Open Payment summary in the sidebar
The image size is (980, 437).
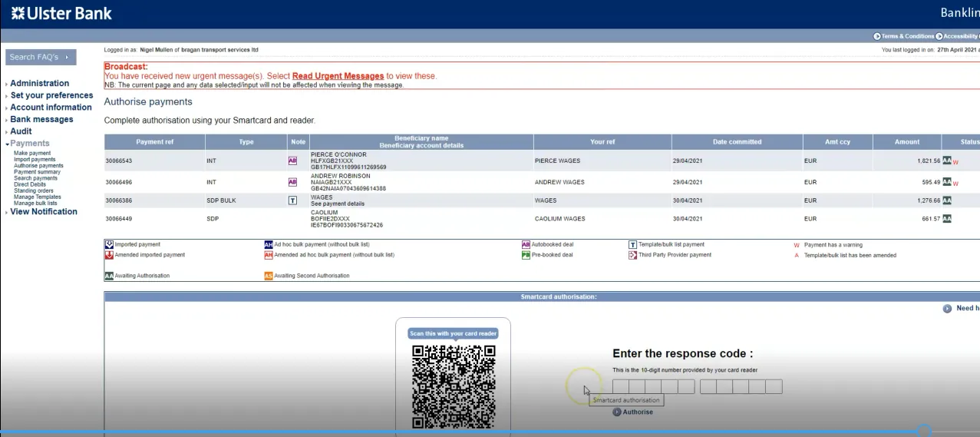click(37, 172)
